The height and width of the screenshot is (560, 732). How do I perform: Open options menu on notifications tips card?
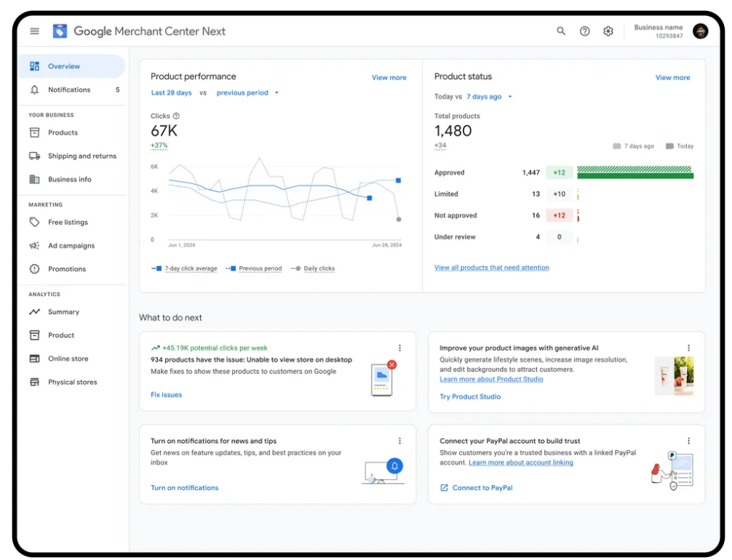click(x=399, y=441)
